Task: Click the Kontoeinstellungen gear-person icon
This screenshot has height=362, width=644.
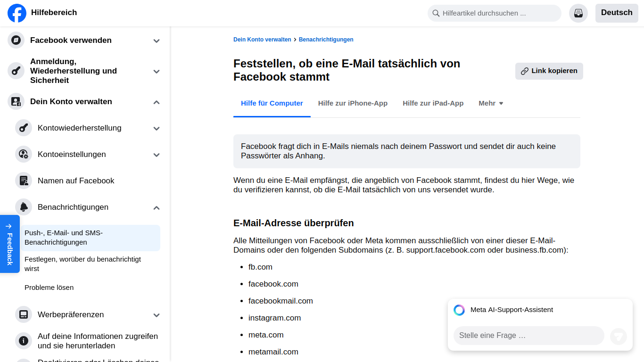Action: point(24,154)
